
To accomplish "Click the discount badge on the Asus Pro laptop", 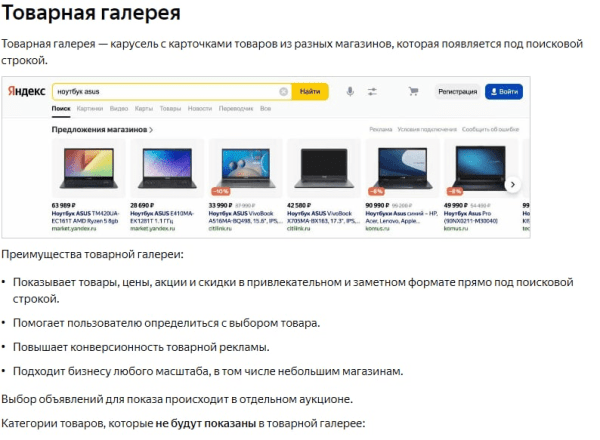I will [455, 191].
